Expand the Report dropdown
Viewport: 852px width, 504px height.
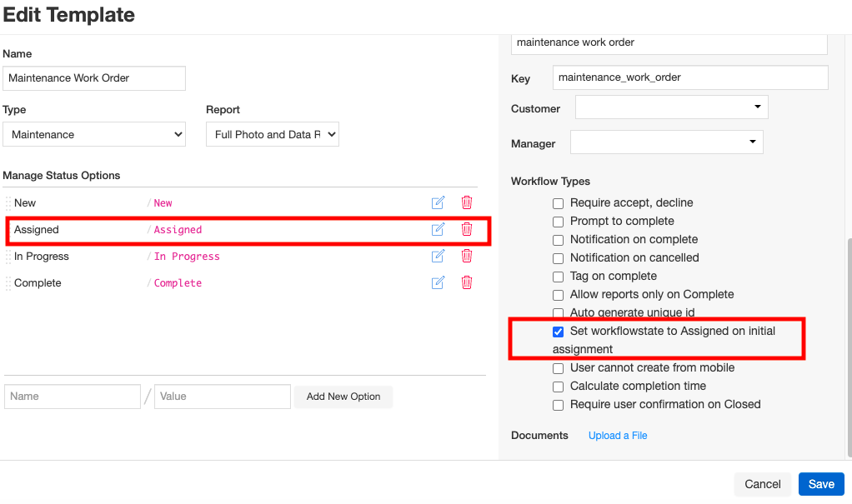(x=272, y=134)
